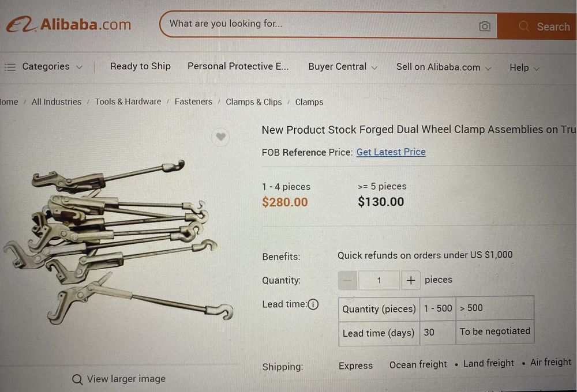The image size is (577, 392).
Task: Follow the Get Latest Price link
Action: tap(391, 152)
